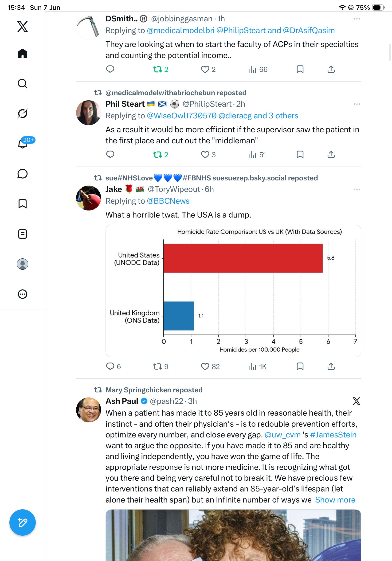The image size is (392, 561).
Task: Open the Search icon in sidebar
Action: [23, 84]
